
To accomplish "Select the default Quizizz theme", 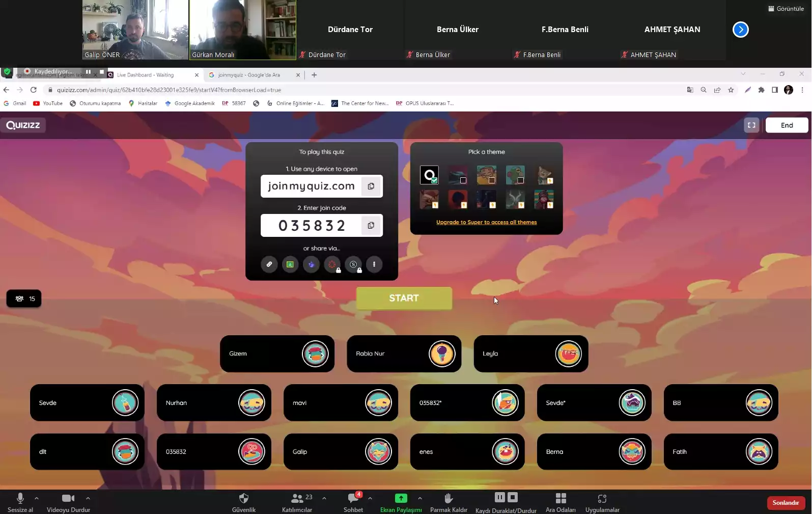I will coord(429,175).
